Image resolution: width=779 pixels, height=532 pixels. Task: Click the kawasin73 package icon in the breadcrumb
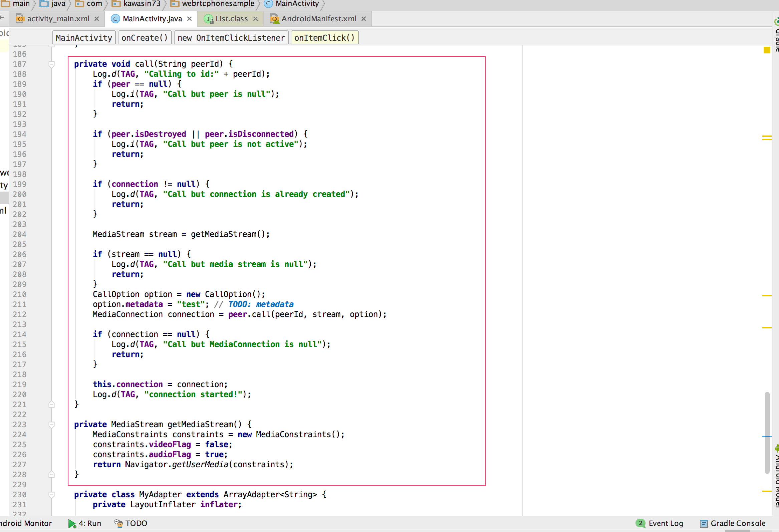tap(116, 4)
